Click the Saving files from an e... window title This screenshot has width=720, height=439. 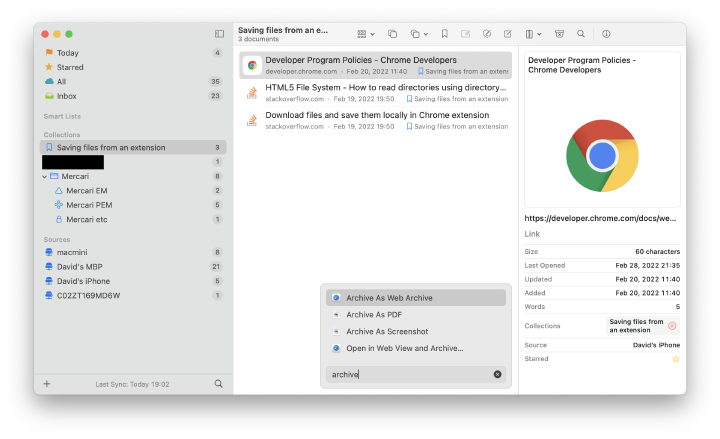pyautogui.click(x=283, y=30)
